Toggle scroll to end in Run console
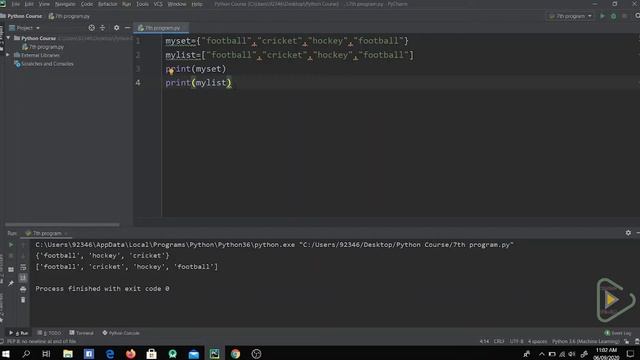 [23, 278]
